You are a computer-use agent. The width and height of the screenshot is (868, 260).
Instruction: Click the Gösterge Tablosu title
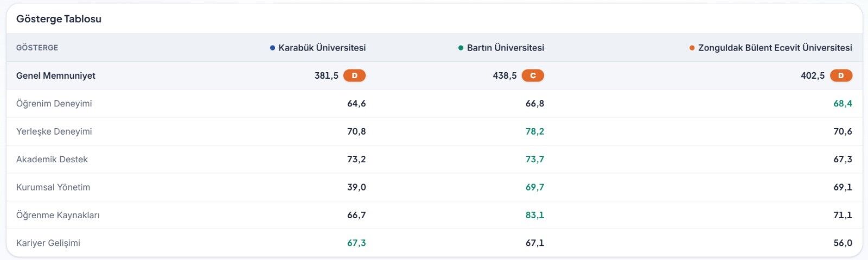[59, 19]
